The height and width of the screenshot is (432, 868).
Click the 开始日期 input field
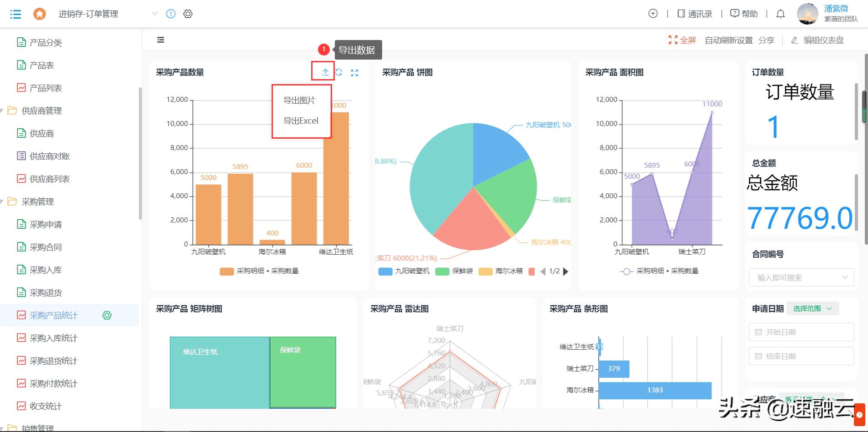coord(801,332)
